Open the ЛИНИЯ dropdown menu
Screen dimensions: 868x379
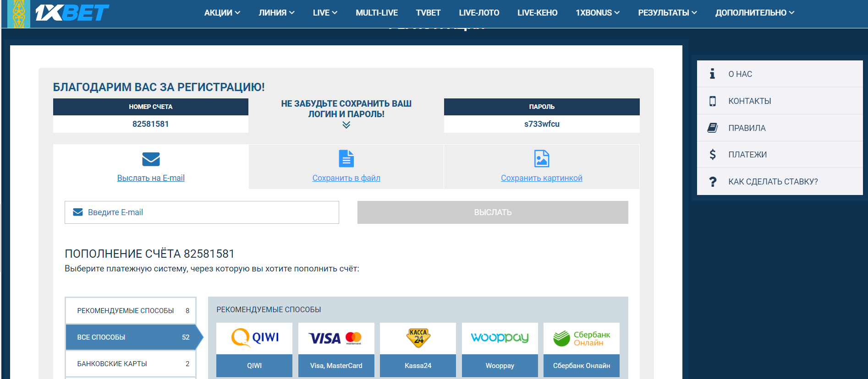[276, 13]
